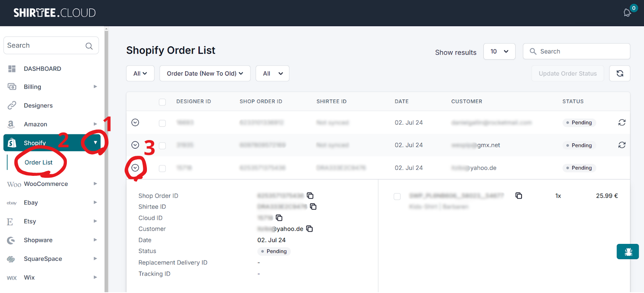Image resolution: width=644 pixels, height=293 pixels.
Task: Copy the Shirtee ID value
Action: pyautogui.click(x=313, y=206)
